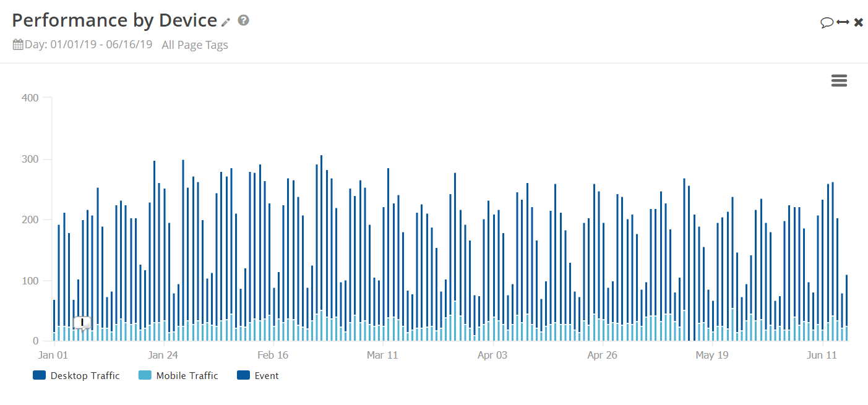The height and width of the screenshot is (405, 868).
Task: Click the dark blue Desktop Traffic legend swatch
Action: [40, 375]
